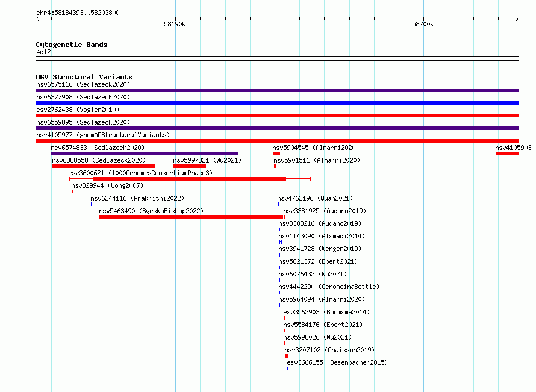Open nsv4105977 (gnomADStructuralVariants) entry
The height and width of the screenshot is (392, 536).
[103, 135]
